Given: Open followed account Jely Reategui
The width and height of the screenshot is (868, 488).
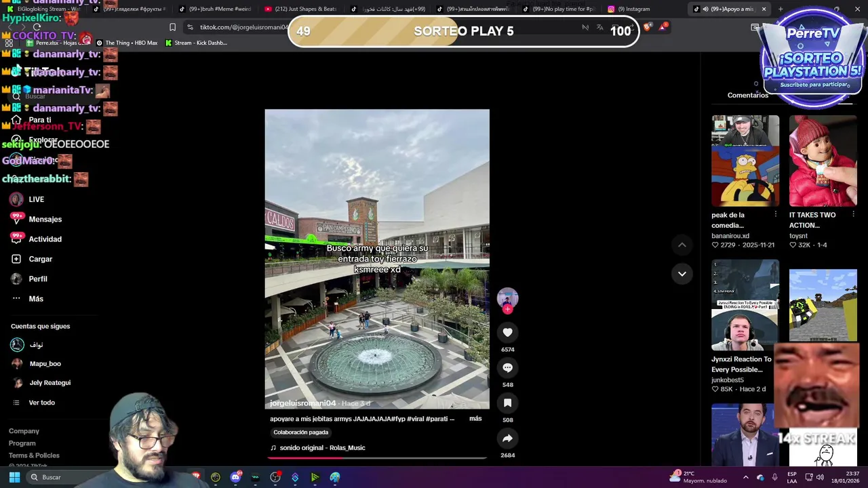Looking at the screenshot, I should tap(50, 383).
